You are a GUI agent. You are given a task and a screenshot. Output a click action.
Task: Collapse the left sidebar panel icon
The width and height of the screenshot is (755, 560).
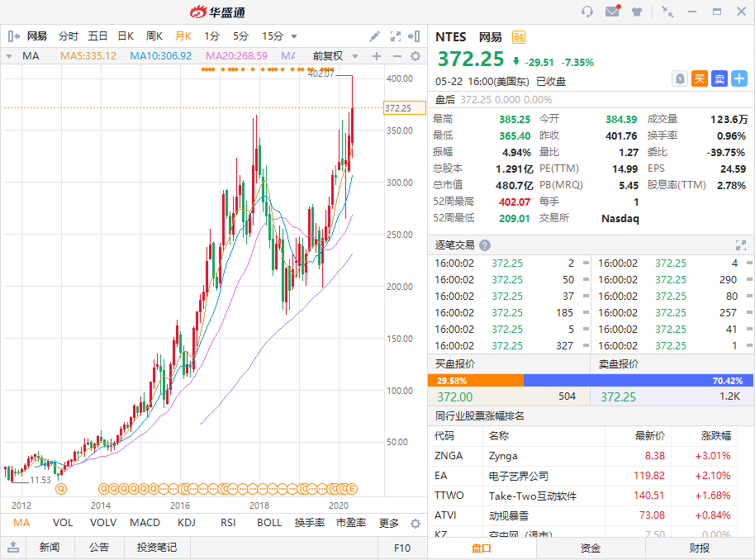click(x=13, y=36)
